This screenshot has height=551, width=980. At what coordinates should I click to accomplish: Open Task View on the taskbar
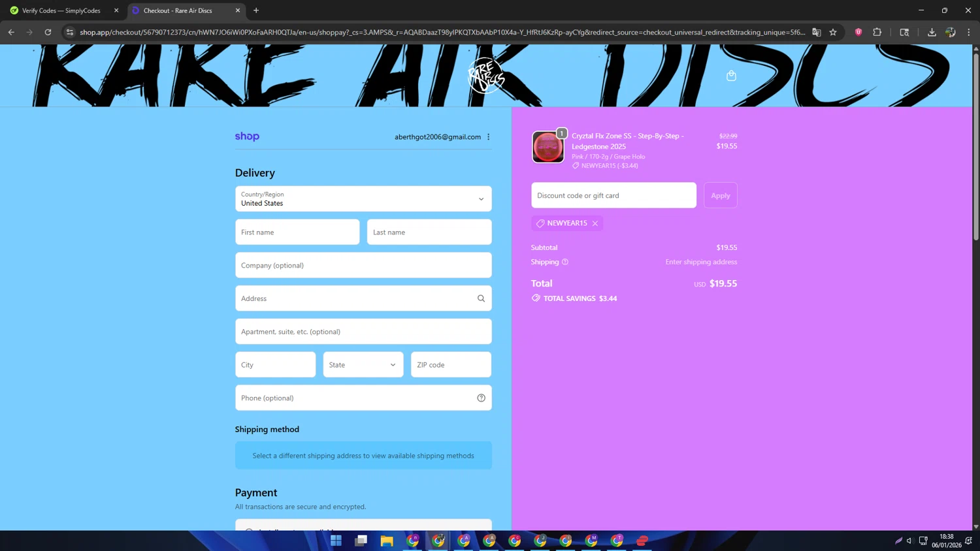361,541
